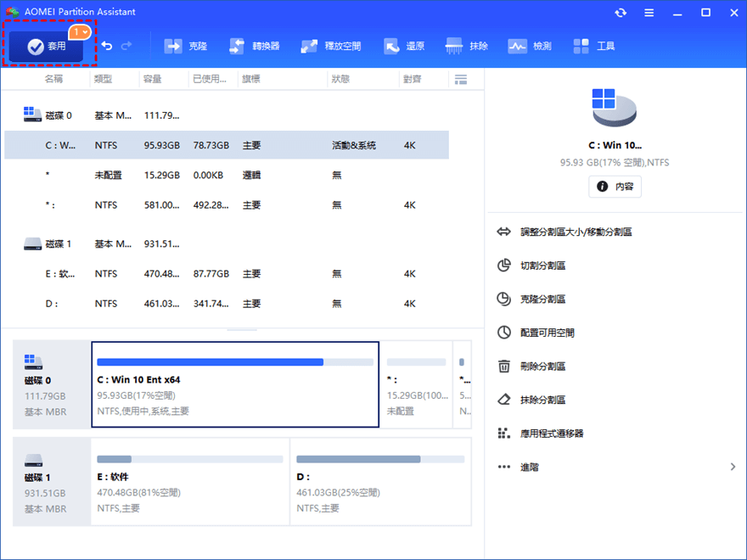Select the 15.29GB unallocated block

(417, 384)
